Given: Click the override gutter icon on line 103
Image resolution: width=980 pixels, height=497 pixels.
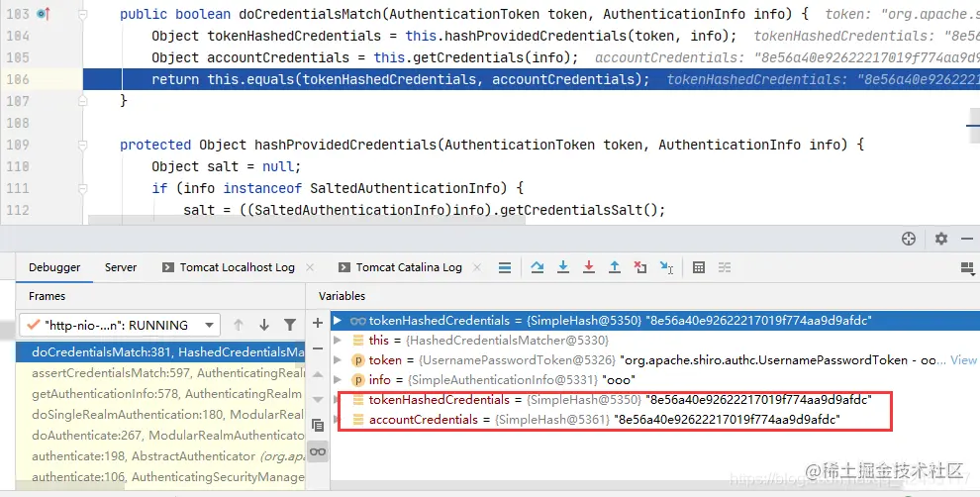Looking at the screenshot, I should (44, 13).
